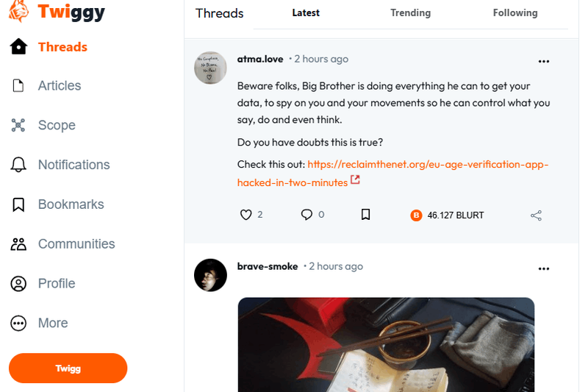This screenshot has height=392, width=588.
Task: Bookmark atma.love's thread post
Action: pyautogui.click(x=365, y=215)
